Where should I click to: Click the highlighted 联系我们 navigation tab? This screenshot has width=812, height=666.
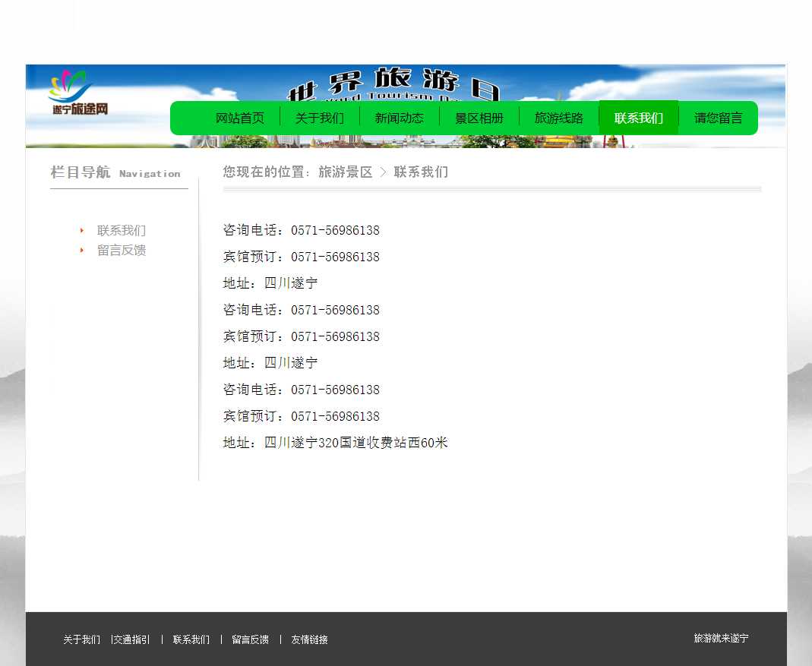click(x=639, y=118)
